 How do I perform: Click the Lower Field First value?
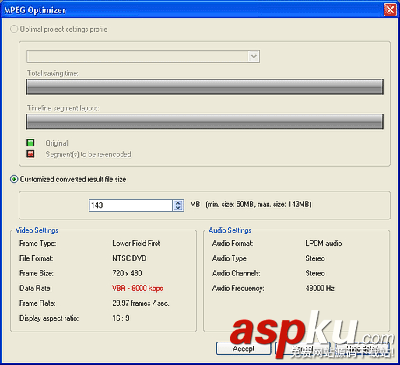[x=136, y=243]
